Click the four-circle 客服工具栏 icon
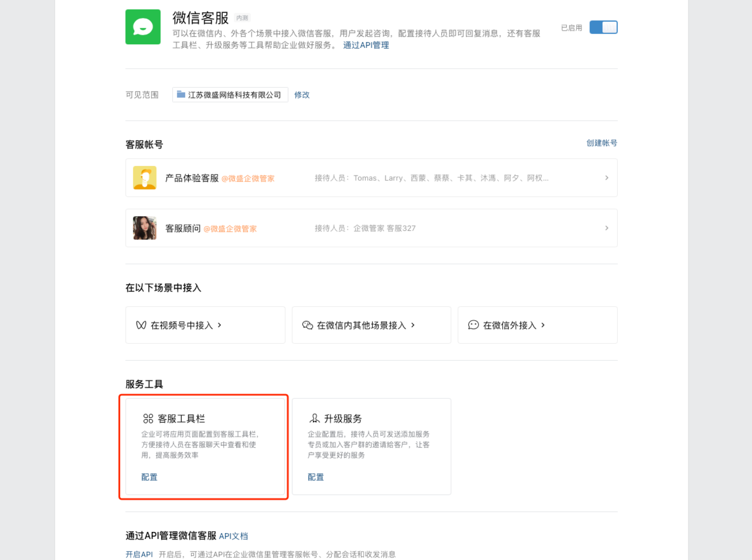 point(148,419)
